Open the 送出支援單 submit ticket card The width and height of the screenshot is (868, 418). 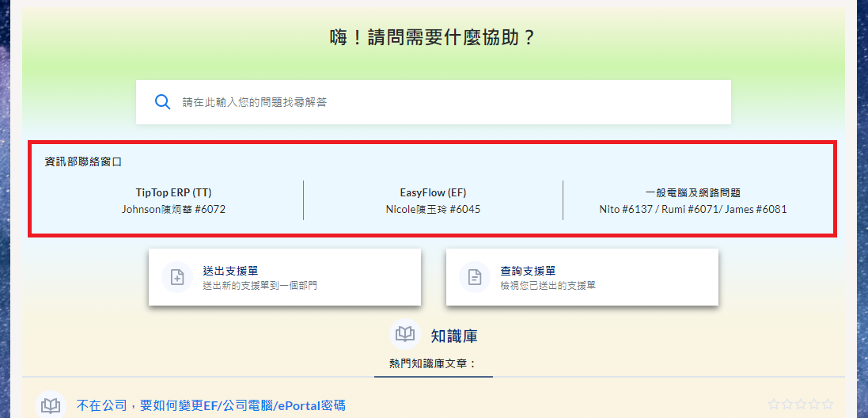(x=284, y=277)
